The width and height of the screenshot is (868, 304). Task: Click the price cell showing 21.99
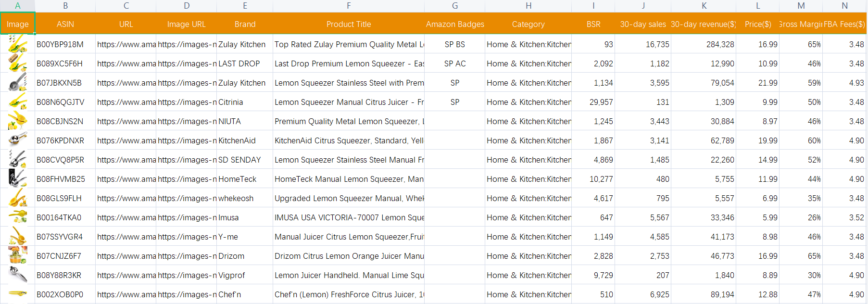pyautogui.click(x=757, y=83)
